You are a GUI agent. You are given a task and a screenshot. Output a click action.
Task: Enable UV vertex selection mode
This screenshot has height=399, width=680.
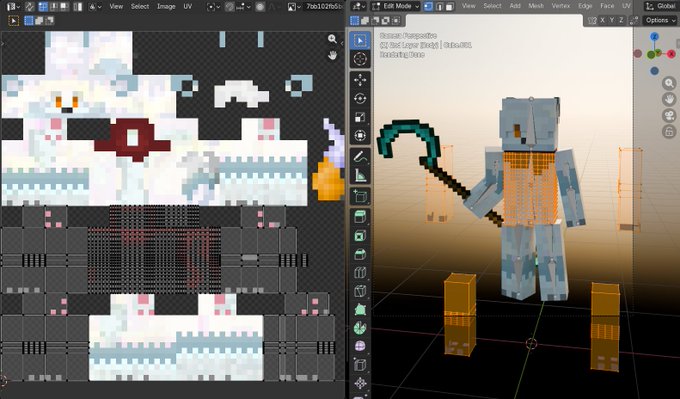coord(43,7)
